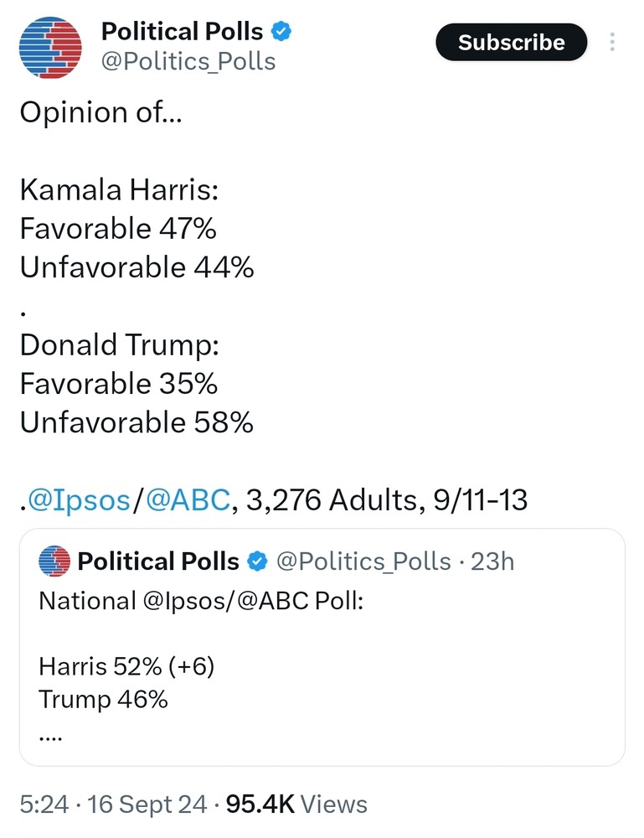Screen dimensions: 644x838
Task: Open @Politics_Polls handle under the header name
Action: point(188,61)
